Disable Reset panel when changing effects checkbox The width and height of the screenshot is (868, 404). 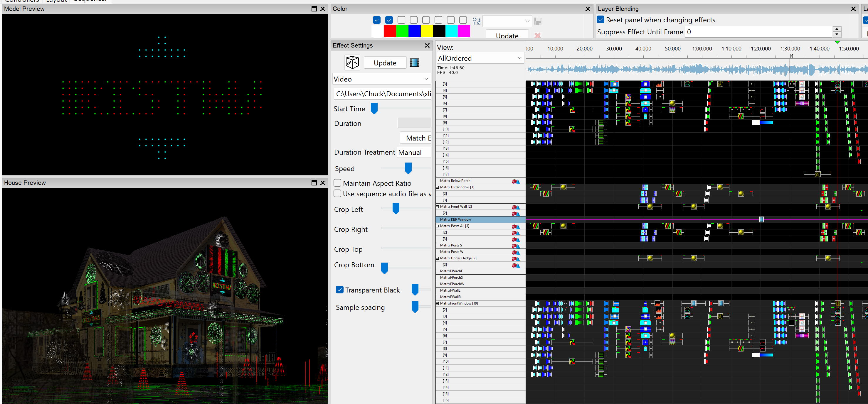pos(600,20)
